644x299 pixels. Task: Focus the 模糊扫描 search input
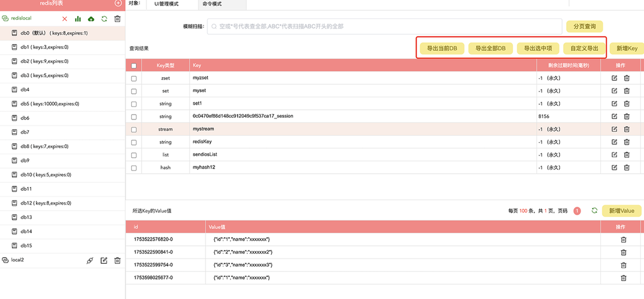pos(384,26)
